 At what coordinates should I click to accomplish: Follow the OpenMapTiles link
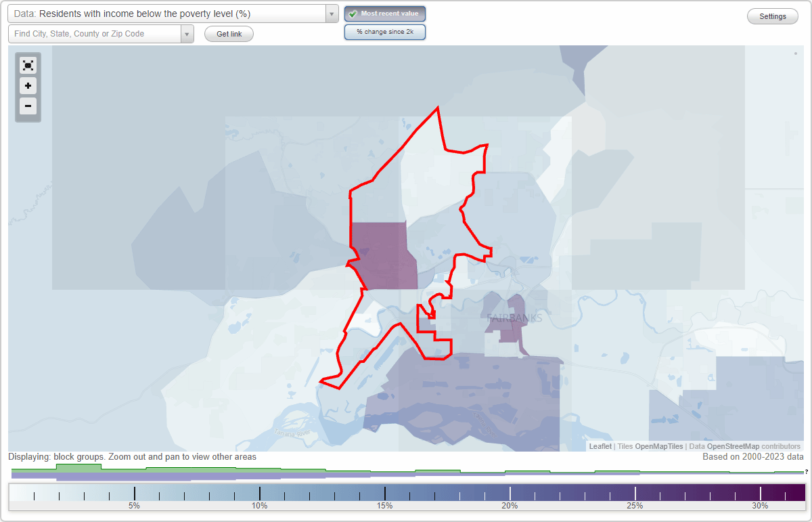(x=658, y=446)
